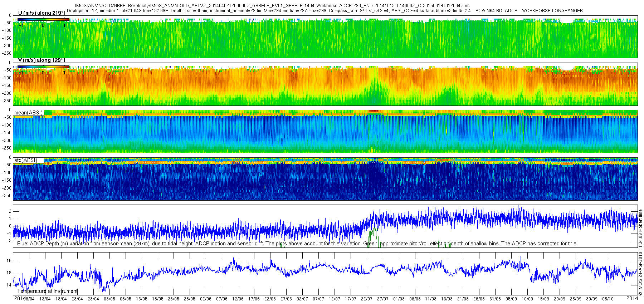Click the '30/09' date tick label

pos(591,299)
